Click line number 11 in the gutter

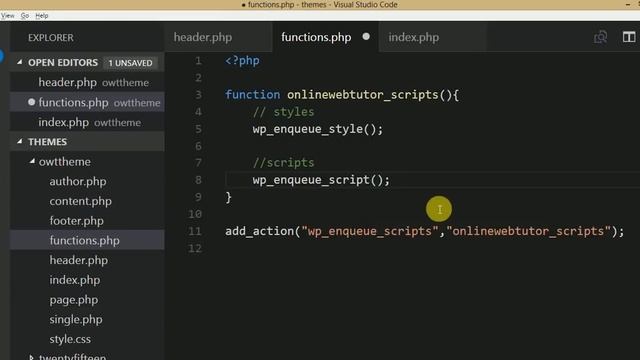coord(195,231)
